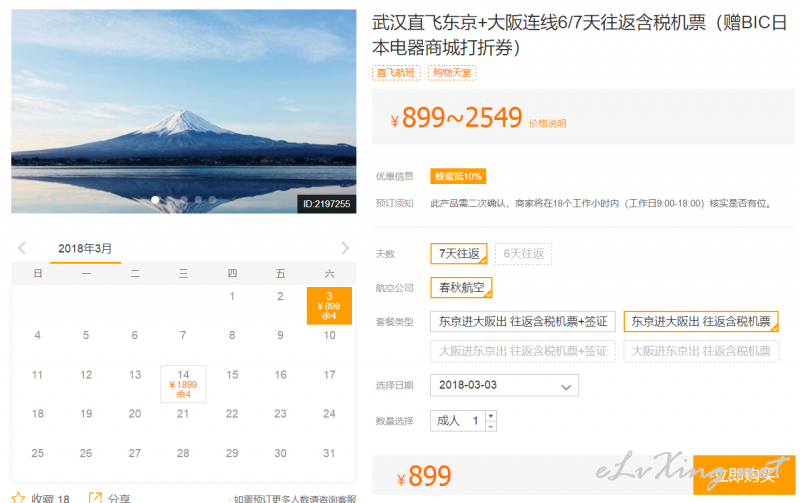Select the 7天往返 option
Image resolution: width=800 pixels, height=503 pixels.
(x=459, y=254)
